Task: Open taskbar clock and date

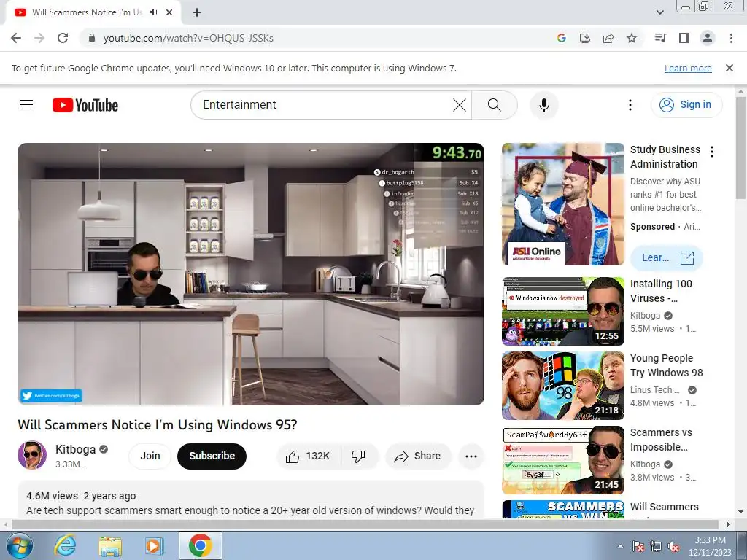Action: [x=710, y=546]
